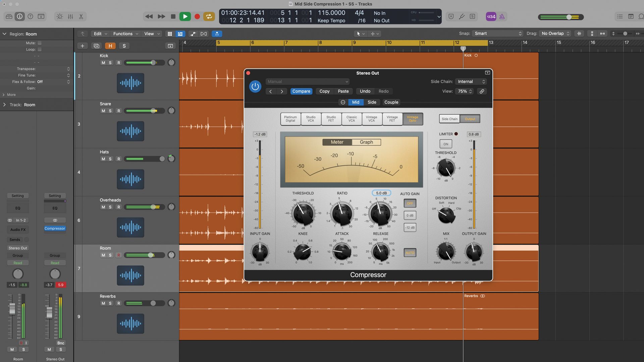The height and width of the screenshot is (362, 644).
Task: Mute the Snare track
Action: tap(103, 111)
